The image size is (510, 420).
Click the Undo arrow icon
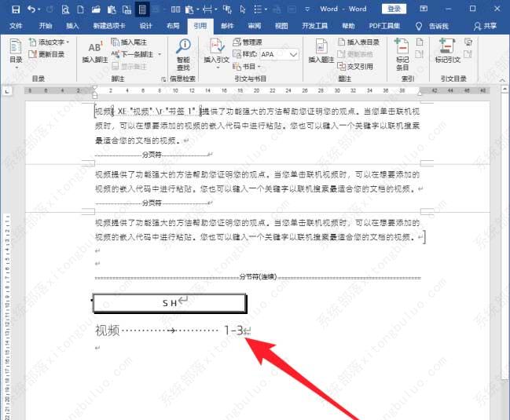click(31, 9)
